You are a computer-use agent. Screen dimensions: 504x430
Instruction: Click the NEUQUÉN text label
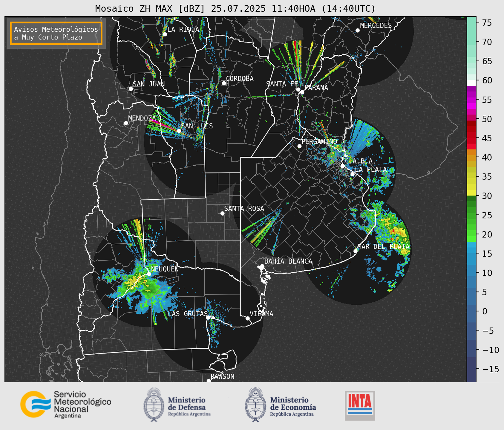point(165,269)
